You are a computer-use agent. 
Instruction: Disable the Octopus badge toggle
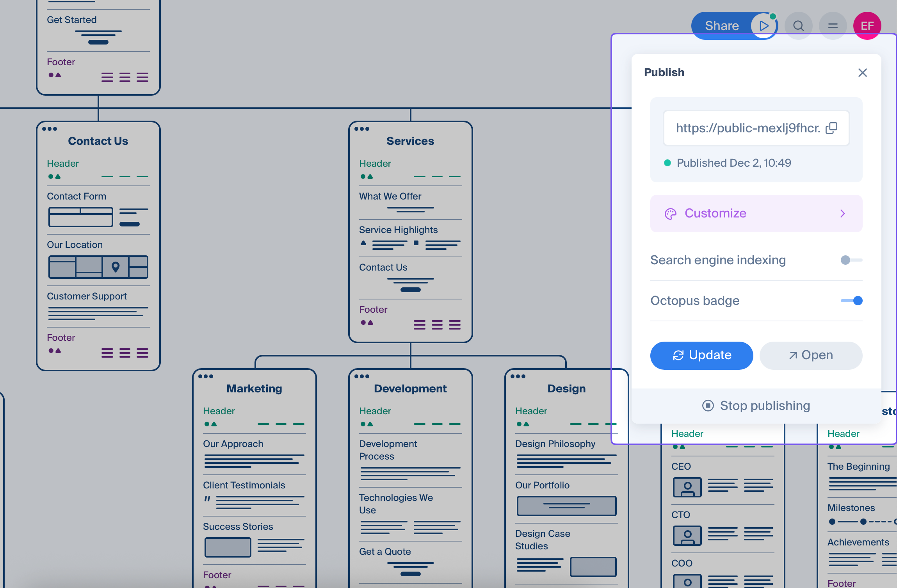point(852,301)
